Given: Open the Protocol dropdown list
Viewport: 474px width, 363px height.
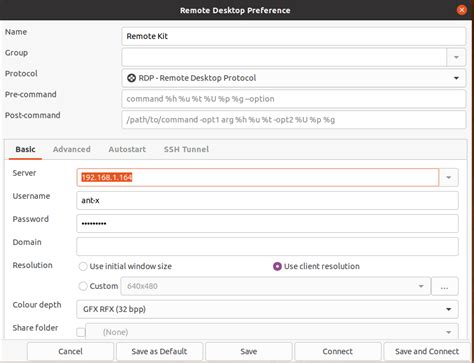Looking at the screenshot, I should [294, 78].
